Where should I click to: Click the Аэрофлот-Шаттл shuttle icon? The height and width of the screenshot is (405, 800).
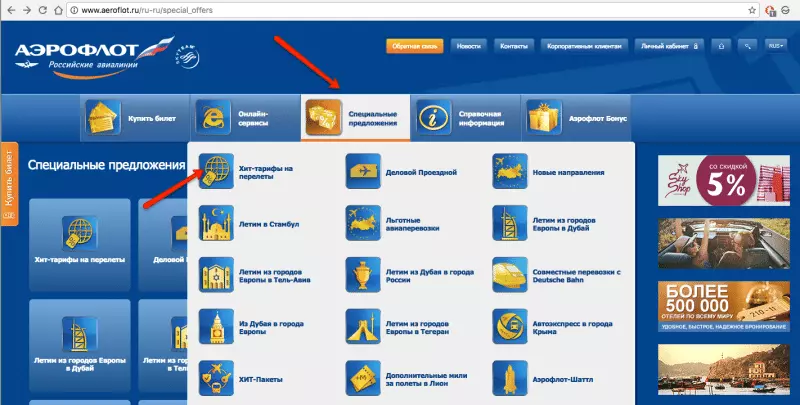[x=510, y=378]
